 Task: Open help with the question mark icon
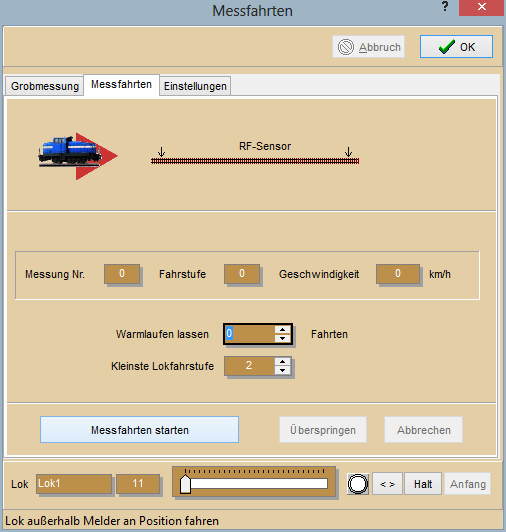(445, 7)
